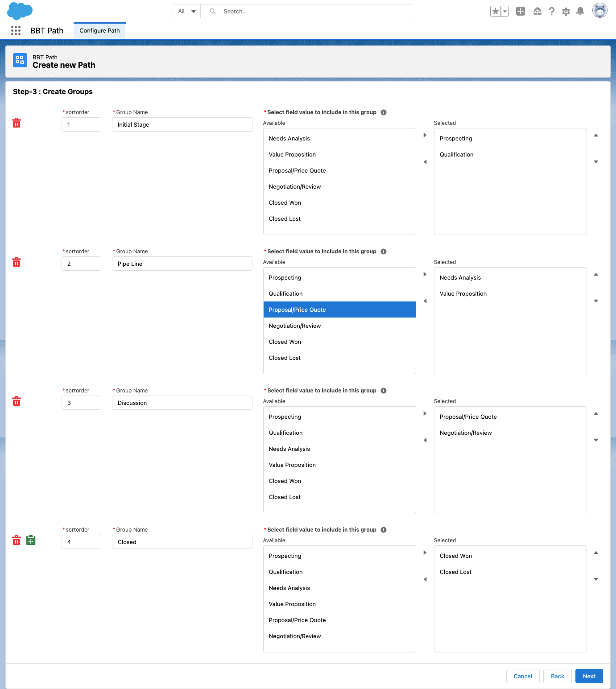
Task: Click the Cancel button
Action: click(523, 676)
